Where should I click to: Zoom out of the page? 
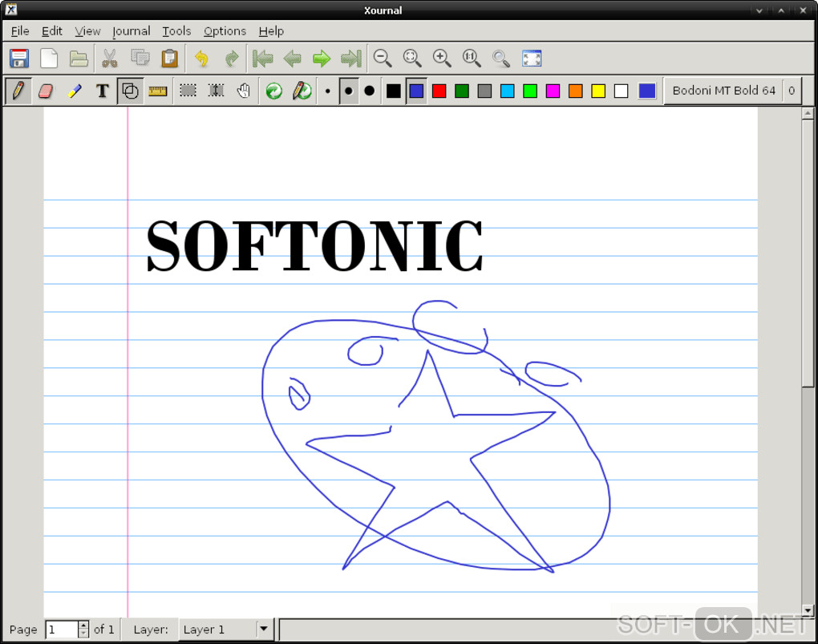coord(383,59)
